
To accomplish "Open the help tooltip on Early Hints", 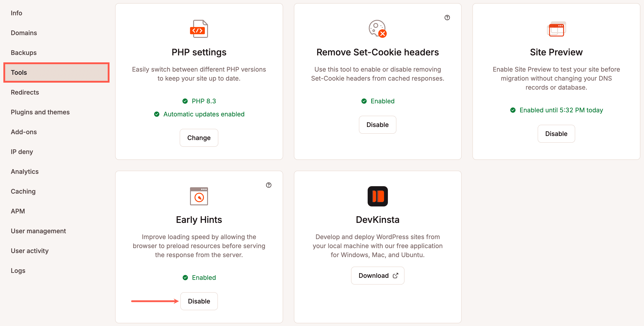I will [x=269, y=185].
